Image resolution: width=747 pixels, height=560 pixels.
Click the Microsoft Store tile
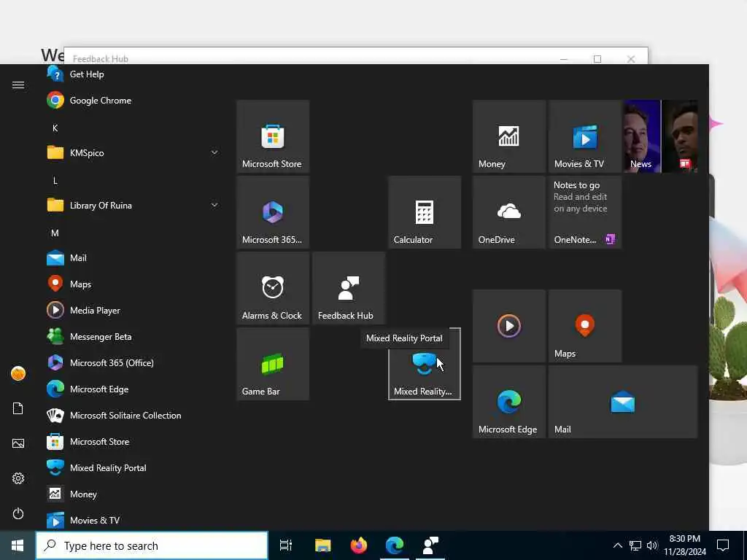point(273,136)
